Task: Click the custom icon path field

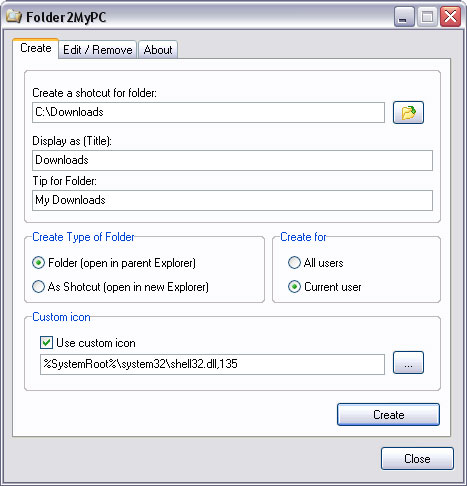Action: point(212,364)
